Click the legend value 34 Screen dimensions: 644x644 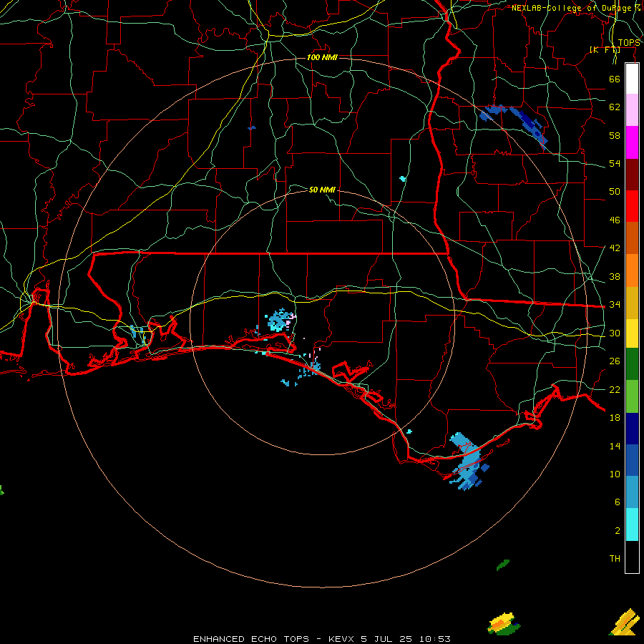tap(615, 304)
